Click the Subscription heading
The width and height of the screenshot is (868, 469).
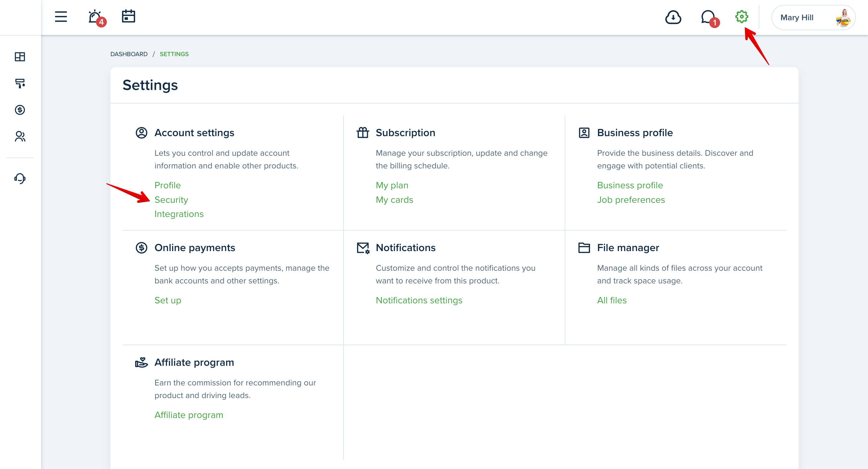pos(405,133)
